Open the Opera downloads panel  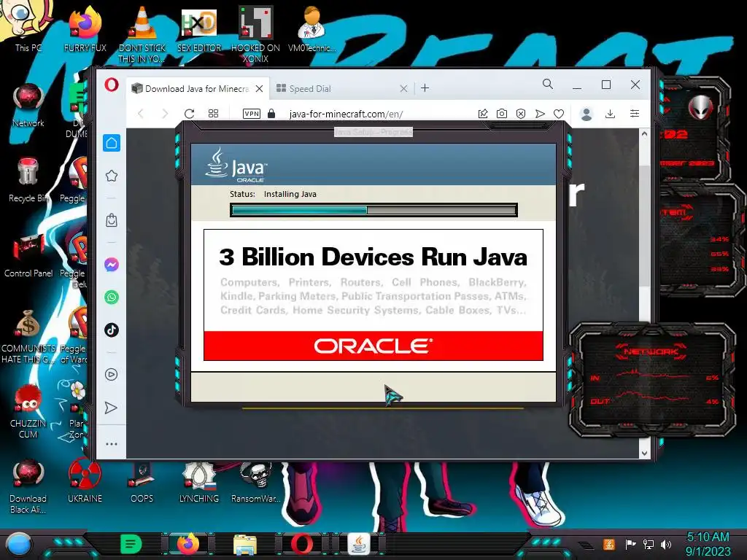pos(611,113)
